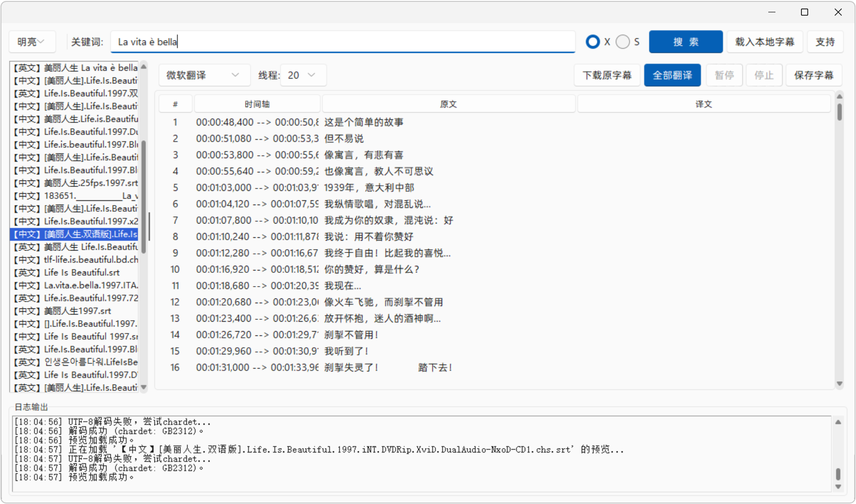Select subtitle row 刹掣失灵了！ 踏下去！

click(x=494, y=368)
